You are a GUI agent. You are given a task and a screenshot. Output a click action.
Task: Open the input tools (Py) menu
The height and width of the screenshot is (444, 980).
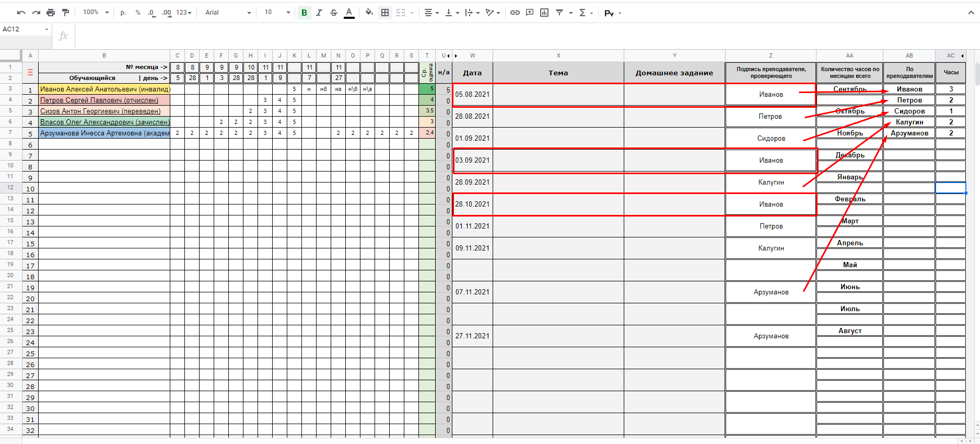point(613,13)
